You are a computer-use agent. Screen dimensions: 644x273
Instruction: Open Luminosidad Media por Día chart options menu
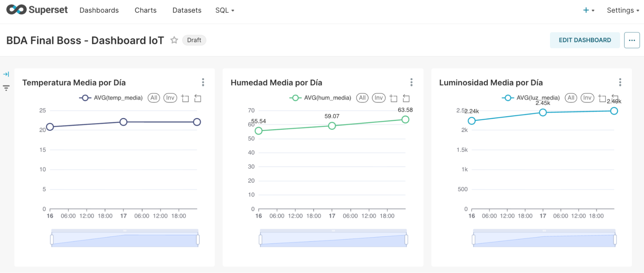(620, 82)
